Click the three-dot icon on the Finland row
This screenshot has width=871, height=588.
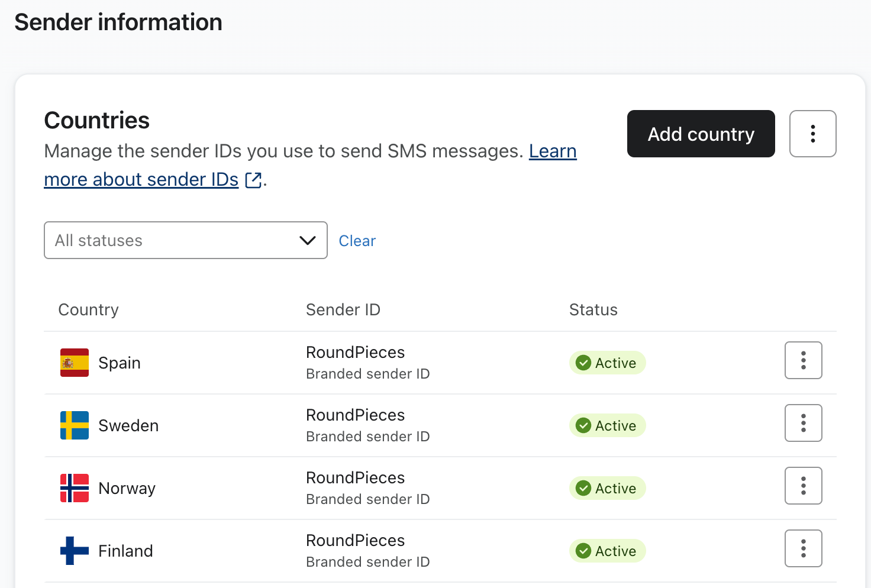[803, 548]
